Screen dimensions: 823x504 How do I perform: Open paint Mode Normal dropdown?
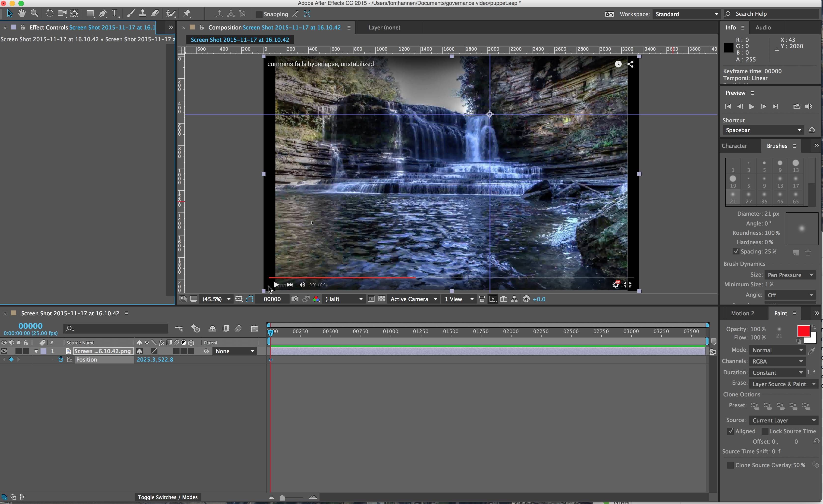(777, 350)
